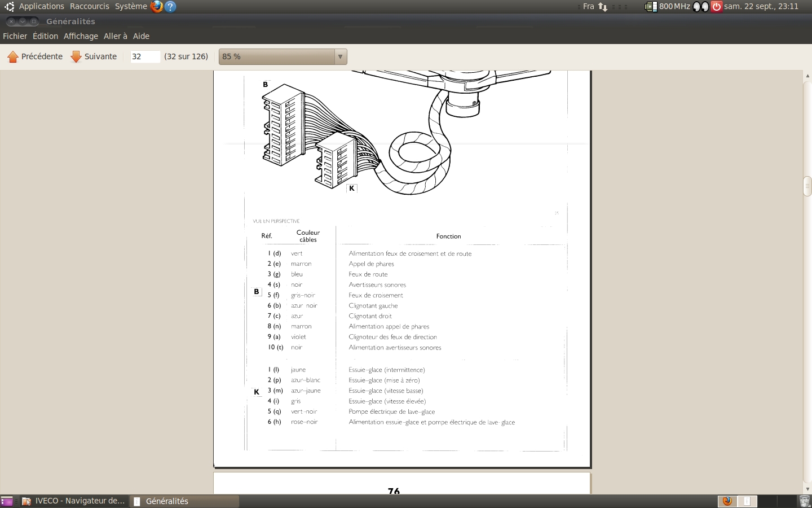The width and height of the screenshot is (812, 508).
Task: Open the date and time calendar
Action: coord(761,7)
